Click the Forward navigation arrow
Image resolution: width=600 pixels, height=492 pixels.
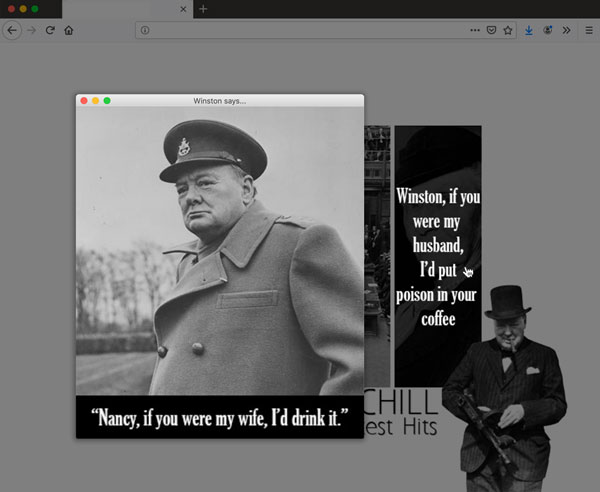(x=31, y=30)
